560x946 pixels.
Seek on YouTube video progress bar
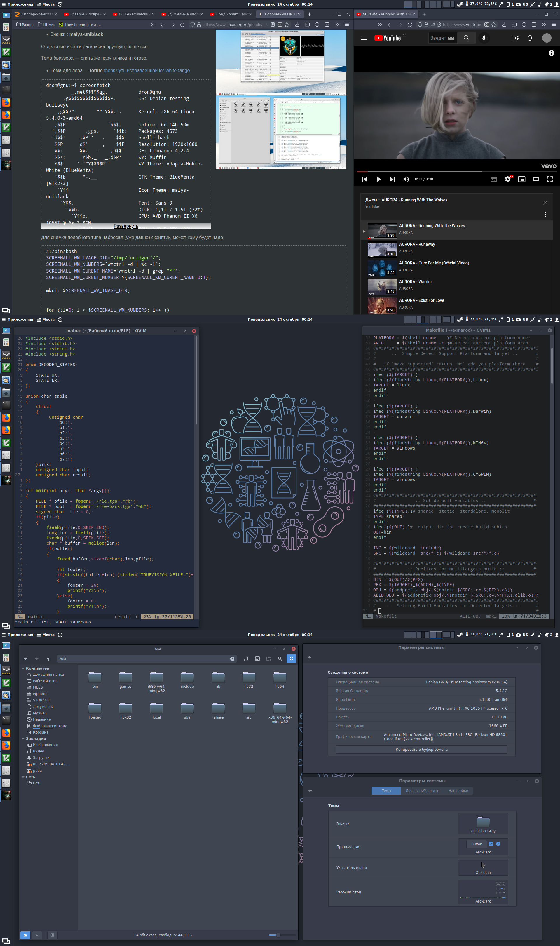click(456, 172)
